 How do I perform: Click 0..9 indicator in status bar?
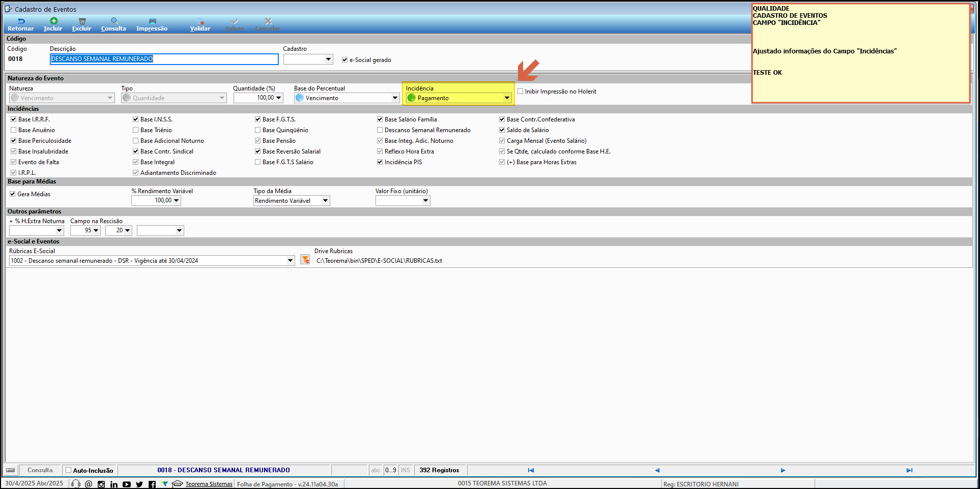click(x=390, y=470)
